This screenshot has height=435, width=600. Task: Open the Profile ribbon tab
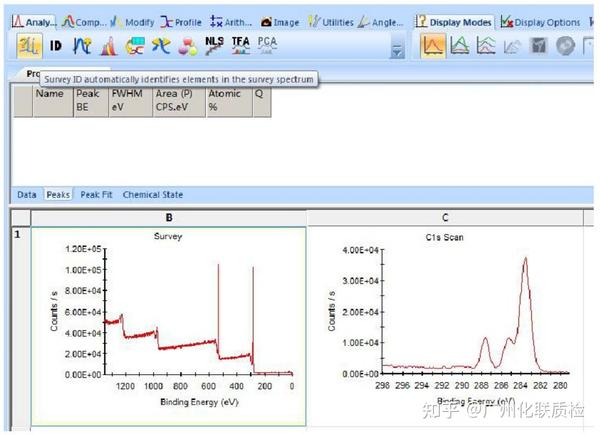(x=181, y=23)
